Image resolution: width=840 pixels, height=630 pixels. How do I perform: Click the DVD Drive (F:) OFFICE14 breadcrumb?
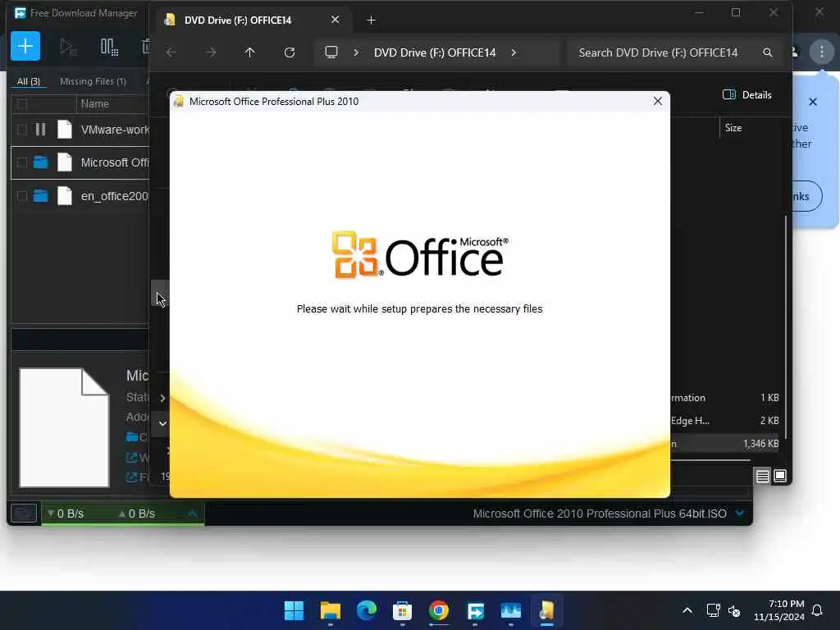click(435, 52)
